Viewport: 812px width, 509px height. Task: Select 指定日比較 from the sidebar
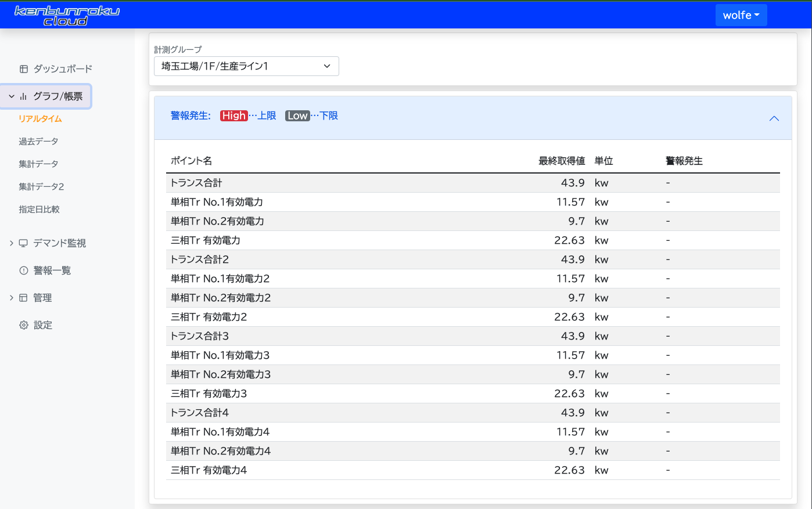pyautogui.click(x=39, y=210)
